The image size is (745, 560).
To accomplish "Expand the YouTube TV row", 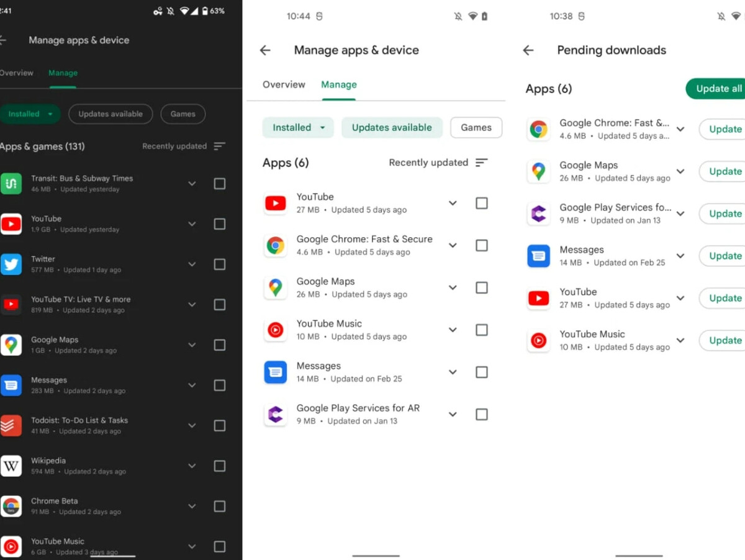I will [x=192, y=305].
